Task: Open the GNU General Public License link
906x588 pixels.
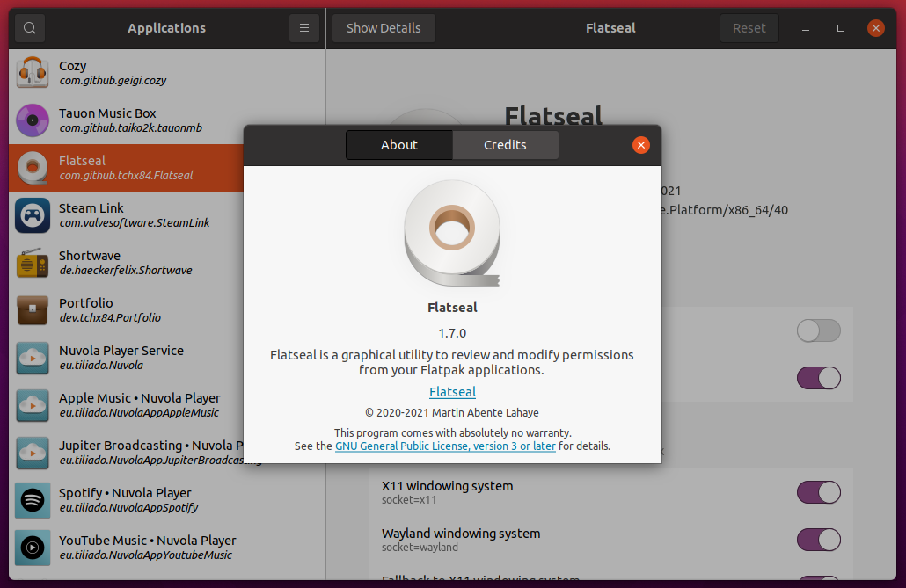Action: 445,446
